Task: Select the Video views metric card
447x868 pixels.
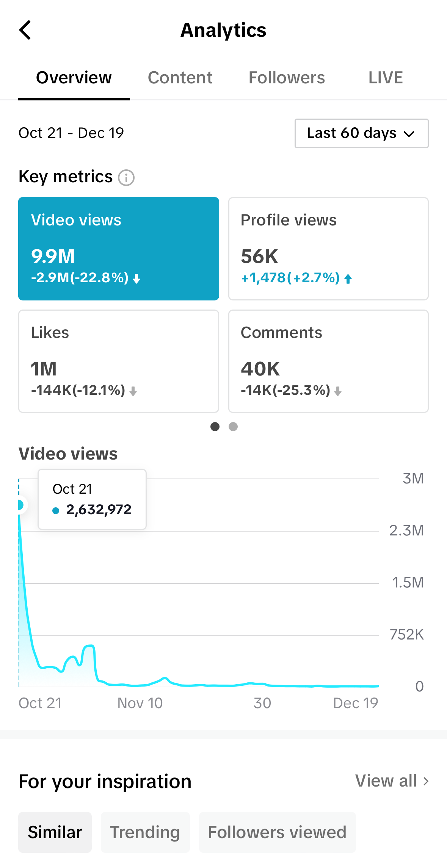Action: pyautogui.click(x=119, y=249)
